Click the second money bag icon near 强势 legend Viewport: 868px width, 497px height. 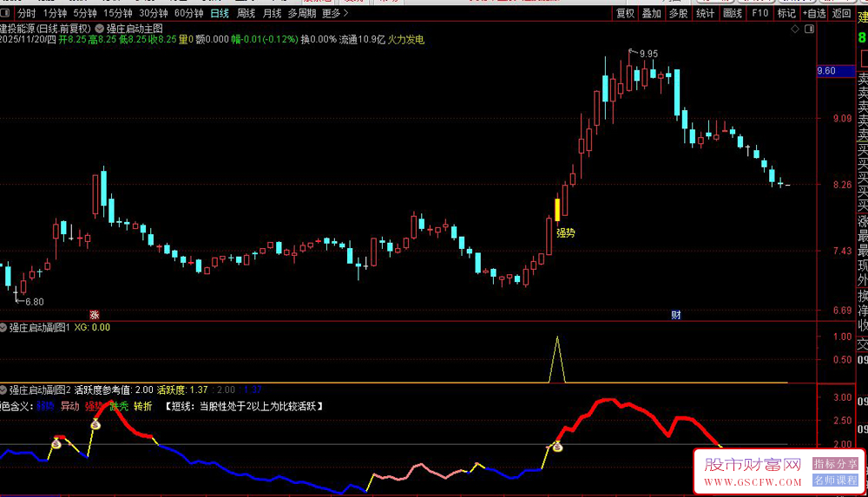95,424
